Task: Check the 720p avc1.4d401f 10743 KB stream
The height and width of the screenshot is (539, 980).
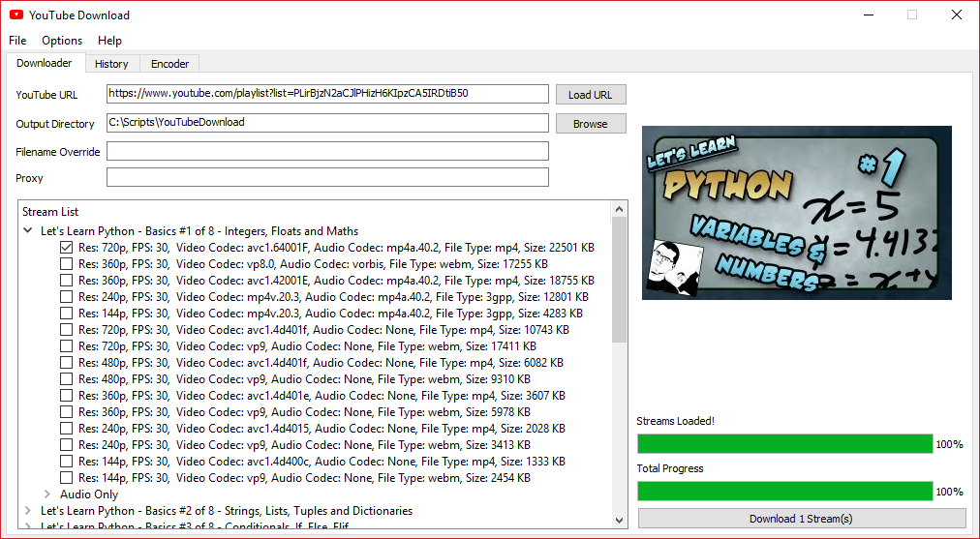Action: [x=66, y=330]
